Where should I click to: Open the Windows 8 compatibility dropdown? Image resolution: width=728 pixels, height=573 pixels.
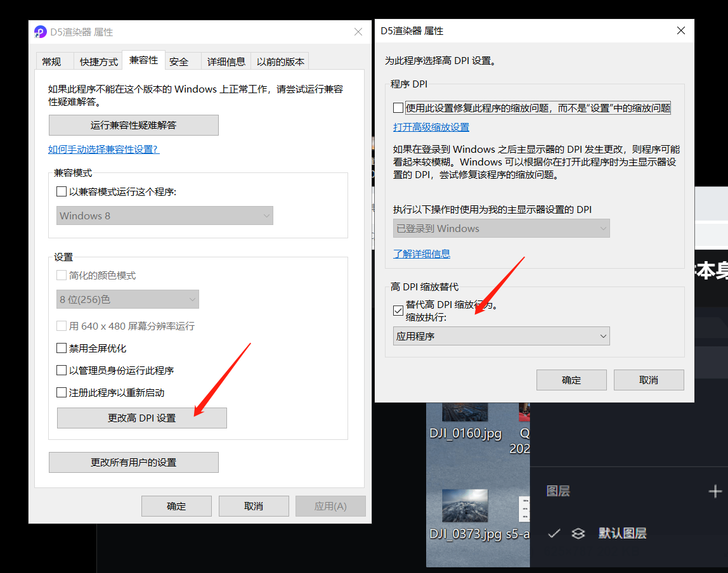tap(165, 216)
